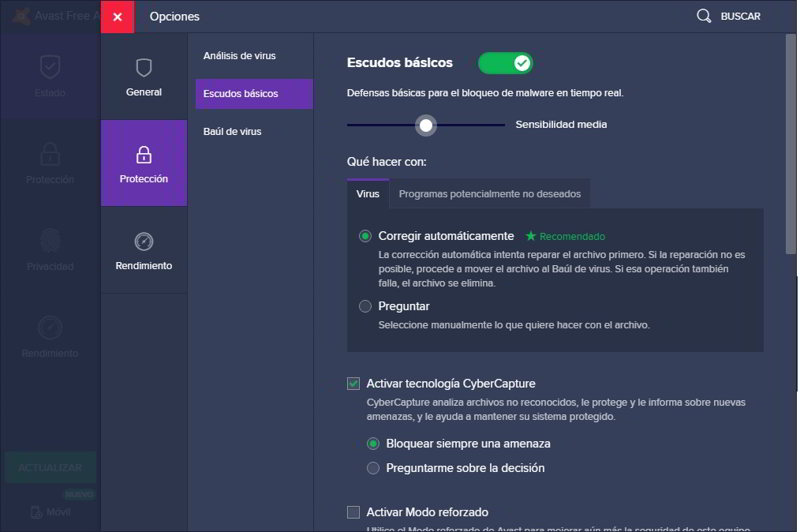The image size is (800, 532).
Task: Close the Opciones panel with the red X
Action: click(117, 17)
